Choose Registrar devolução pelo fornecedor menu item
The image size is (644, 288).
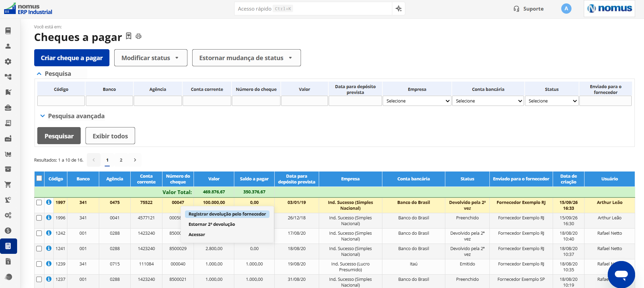click(x=227, y=214)
